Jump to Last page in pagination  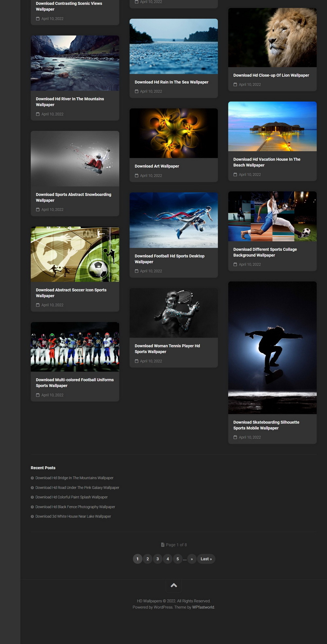pyautogui.click(x=206, y=559)
